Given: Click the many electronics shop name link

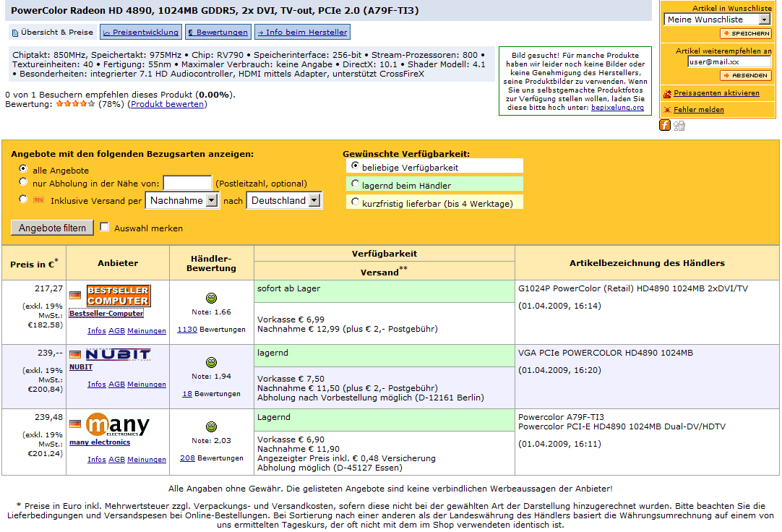Looking at the screenshot, I should click(x=100, y=442).
